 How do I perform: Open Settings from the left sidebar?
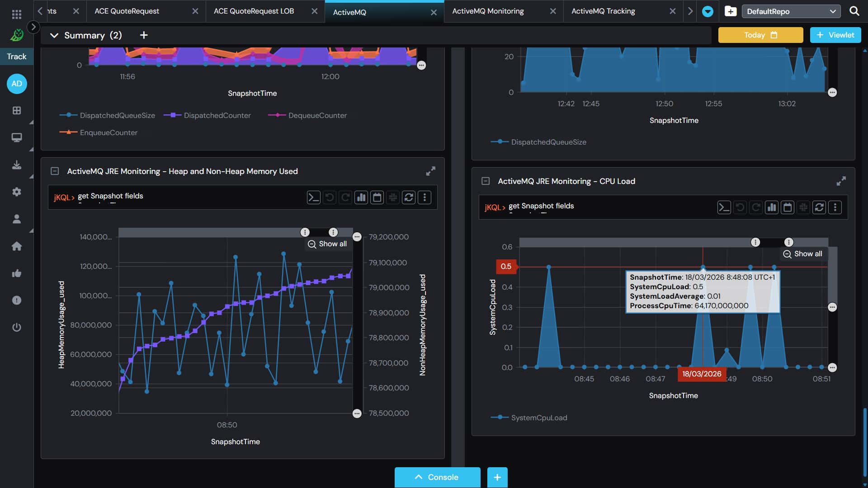[17, 192]
